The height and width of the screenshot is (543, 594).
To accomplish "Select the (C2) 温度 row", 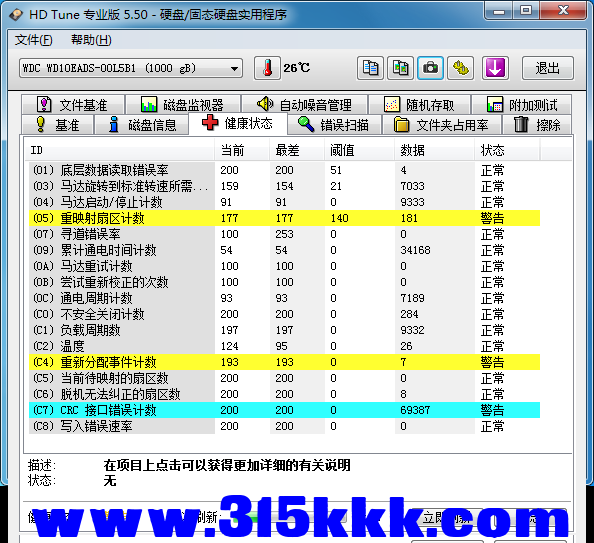I will (x=284, y=346).
